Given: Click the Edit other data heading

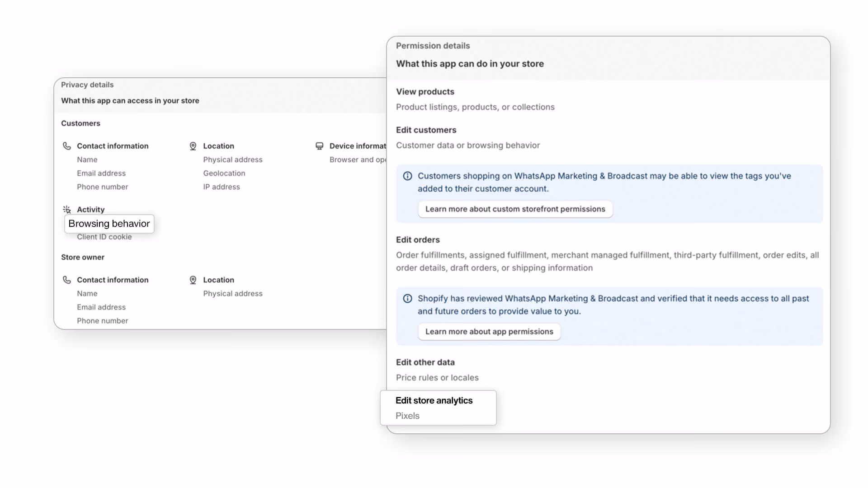Looking at the screenshot, I should point(425,362).
